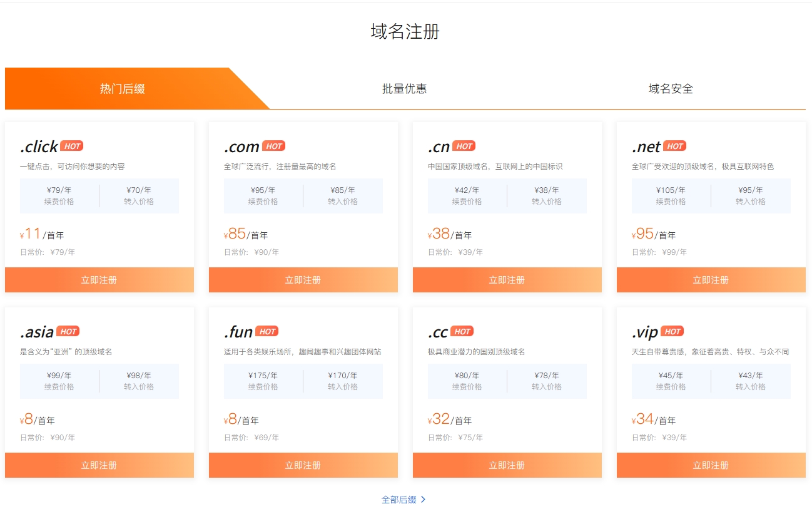Select the 热门后缀 tab

123,89
